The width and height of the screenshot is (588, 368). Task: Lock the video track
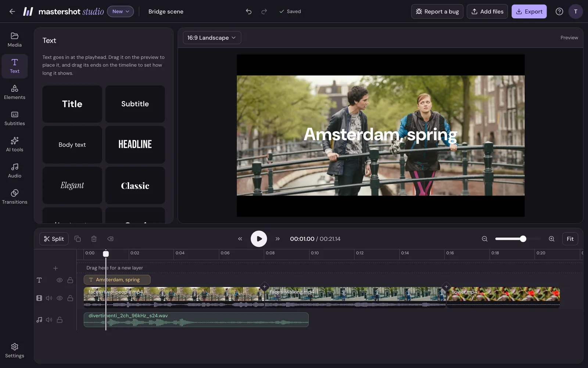70,298
